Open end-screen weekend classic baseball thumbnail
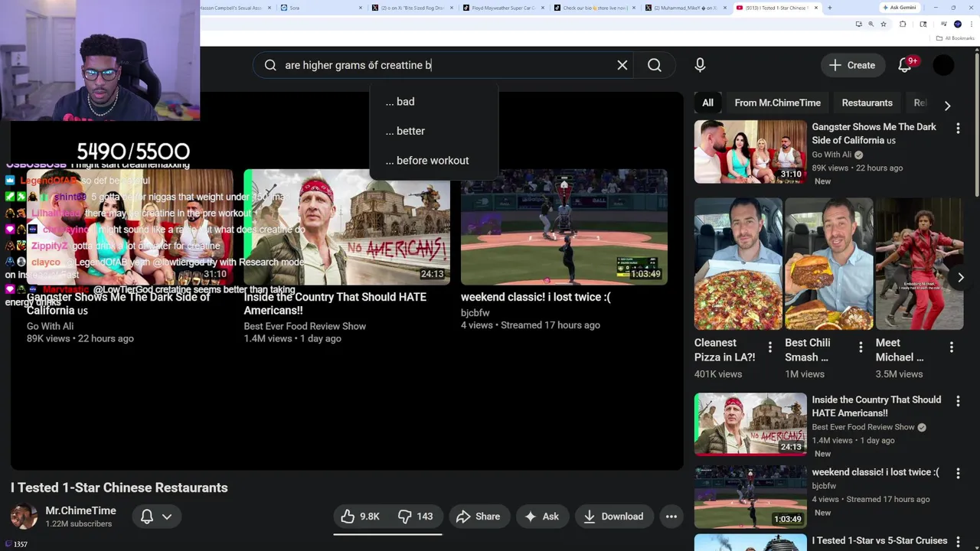980x551 pixels. 564,227
